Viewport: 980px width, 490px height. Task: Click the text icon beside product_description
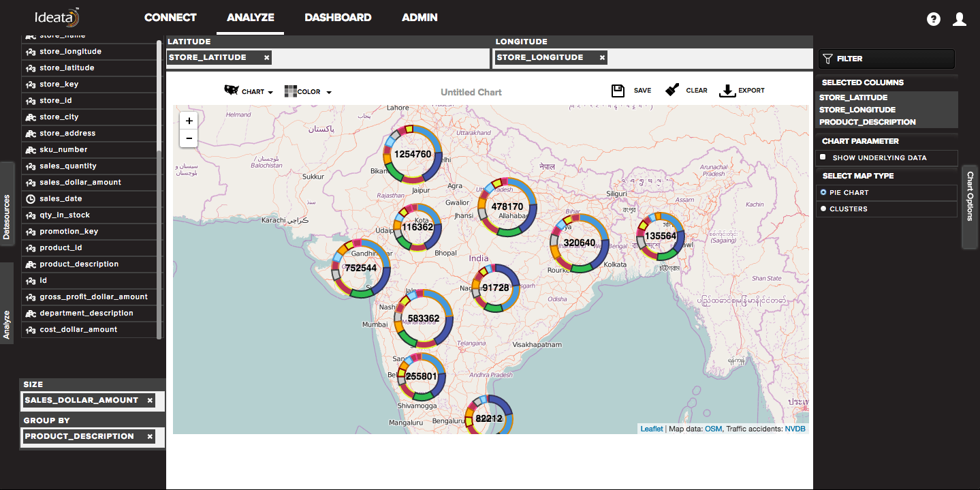click(31, 264)
